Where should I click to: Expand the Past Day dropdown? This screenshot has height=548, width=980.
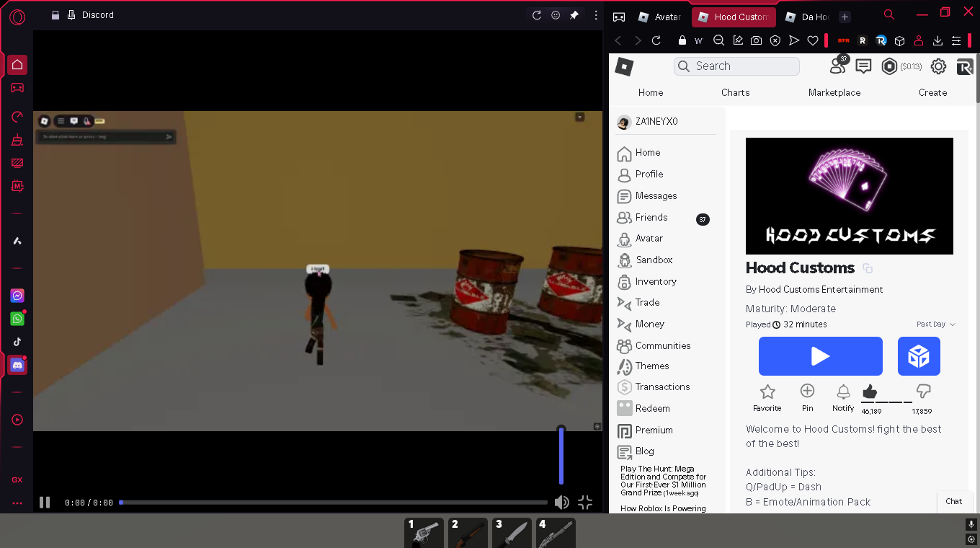935,324
